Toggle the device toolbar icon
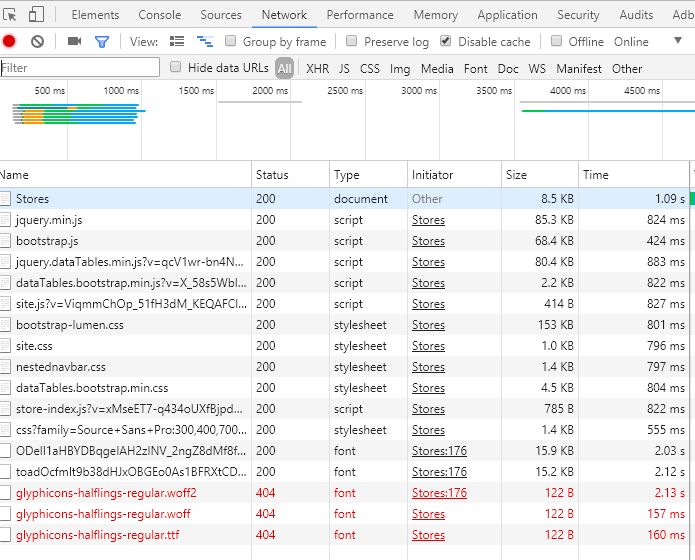 pyautogui.click(x=36, y=14)
